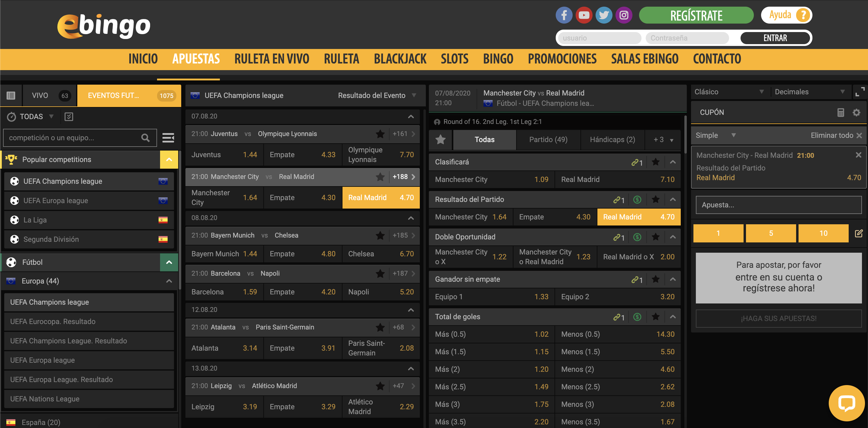The height and width of the screenshot is (428, 868).
Task: Click the REGÍSTRATE button
Action: pos(696,15)
